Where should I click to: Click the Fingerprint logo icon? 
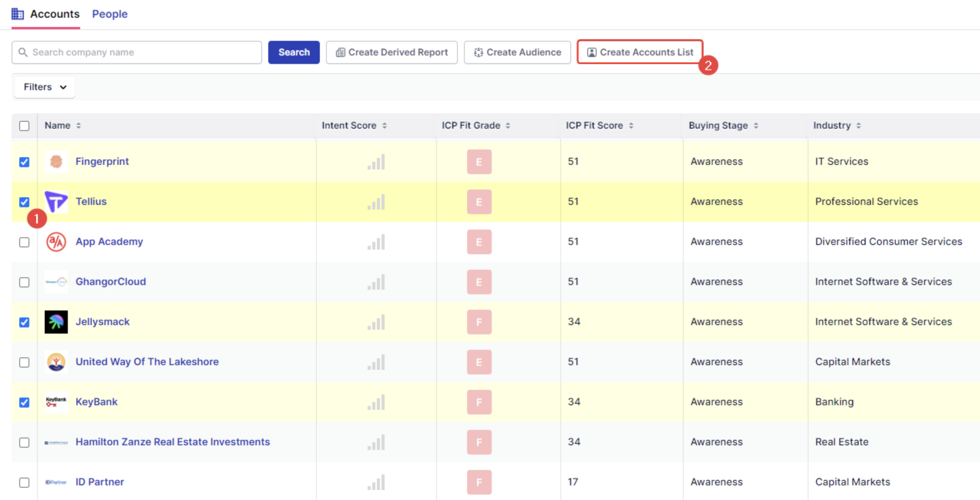[56, 162]
